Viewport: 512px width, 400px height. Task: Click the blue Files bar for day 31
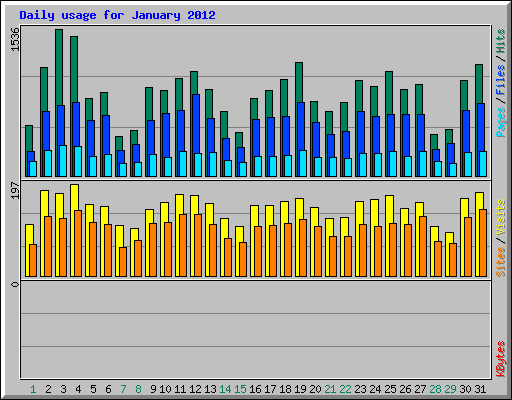pyautogui.click(x=481, y=127)
